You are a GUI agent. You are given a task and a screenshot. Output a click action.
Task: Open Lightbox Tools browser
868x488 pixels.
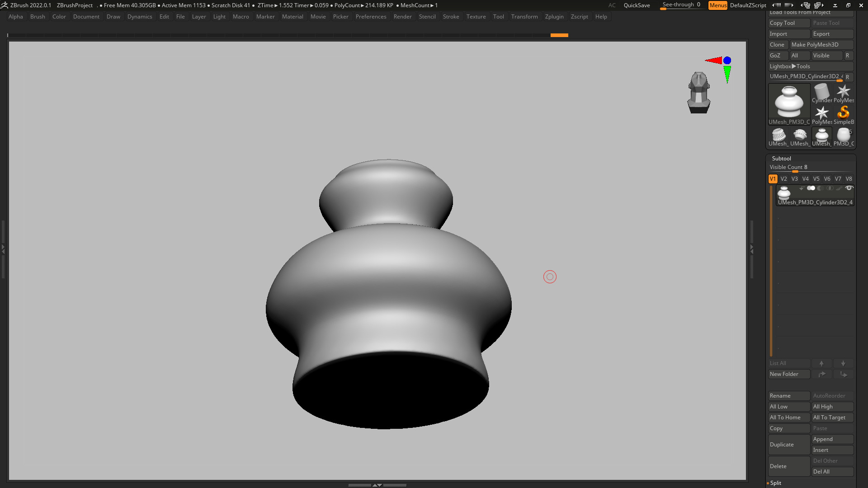pos(811,66)
